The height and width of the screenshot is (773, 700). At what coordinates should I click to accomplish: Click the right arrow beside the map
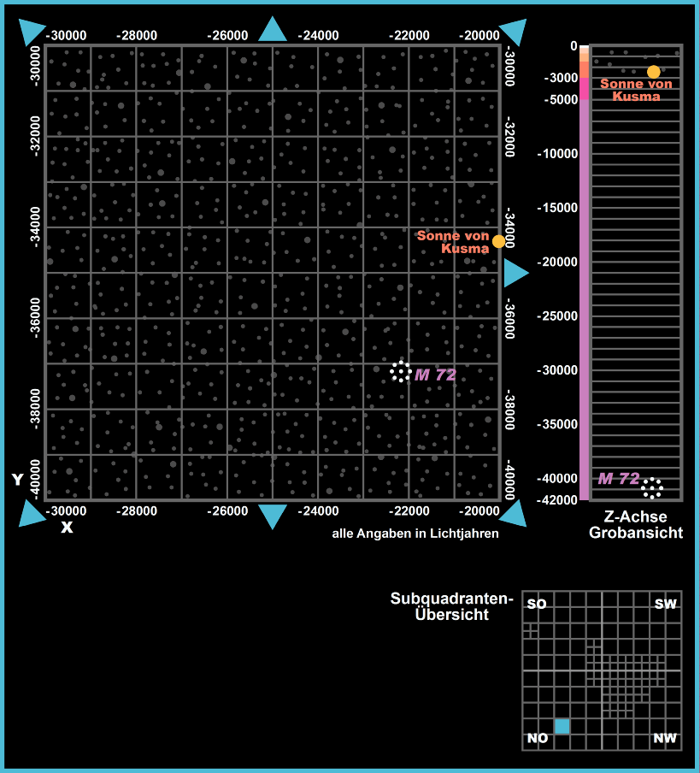(x=515, y=273)
